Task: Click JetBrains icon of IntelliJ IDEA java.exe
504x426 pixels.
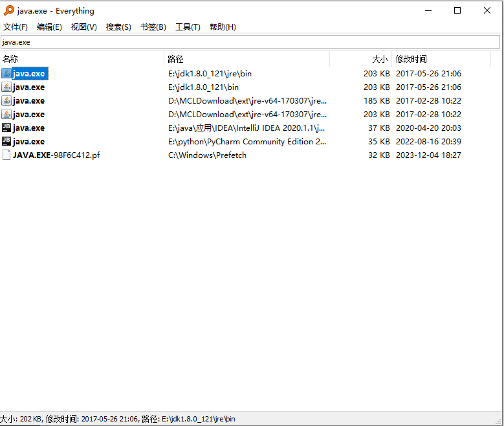Action: pyautogui.click(x=6, y=128)
